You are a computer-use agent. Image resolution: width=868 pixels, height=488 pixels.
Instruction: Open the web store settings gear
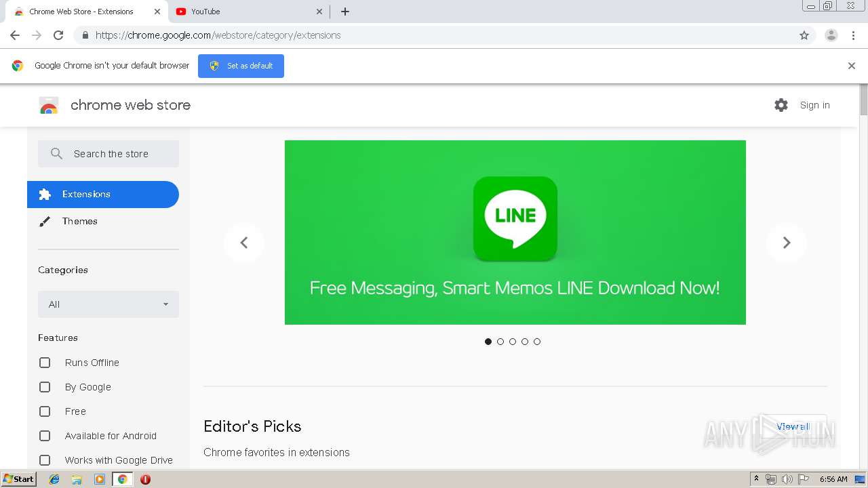(x=781, y=105)
